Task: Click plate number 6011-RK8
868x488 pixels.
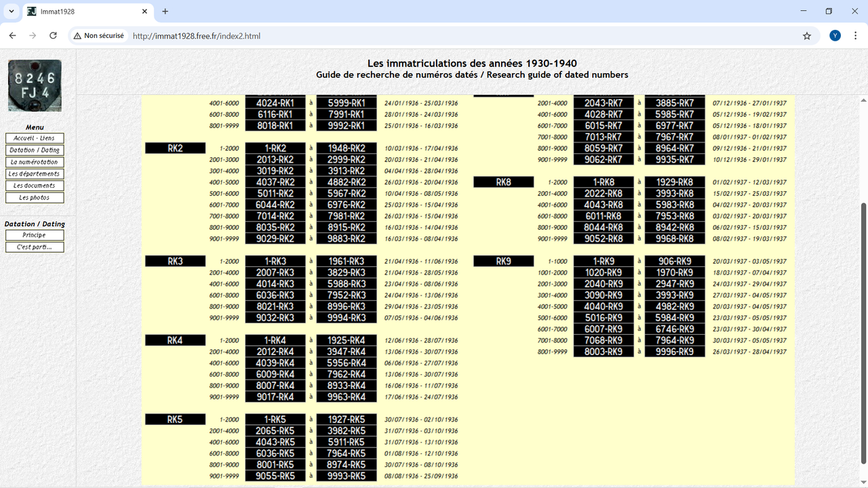Action: click(604, 216)
